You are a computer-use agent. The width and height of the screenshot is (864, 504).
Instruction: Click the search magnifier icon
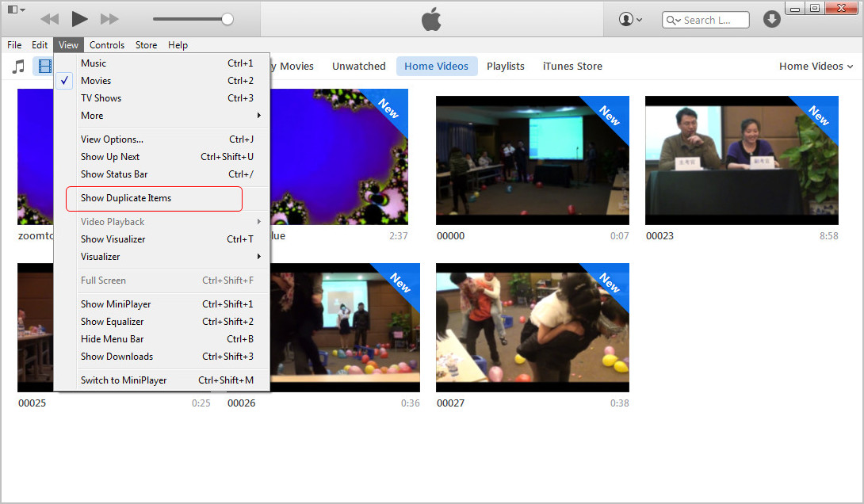coord(673,21)
